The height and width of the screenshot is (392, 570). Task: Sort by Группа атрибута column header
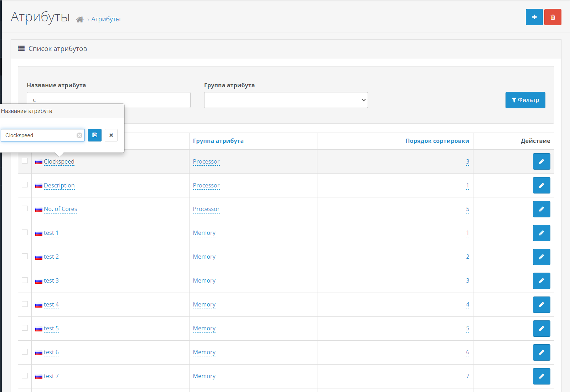tap(218, 141)
